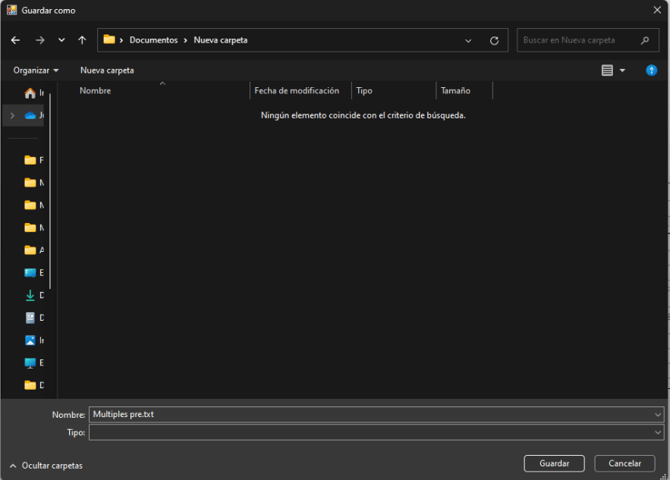Expand the OneDrive tree node chevron
This screenshot has width=670, height=480.
[11, 116]
